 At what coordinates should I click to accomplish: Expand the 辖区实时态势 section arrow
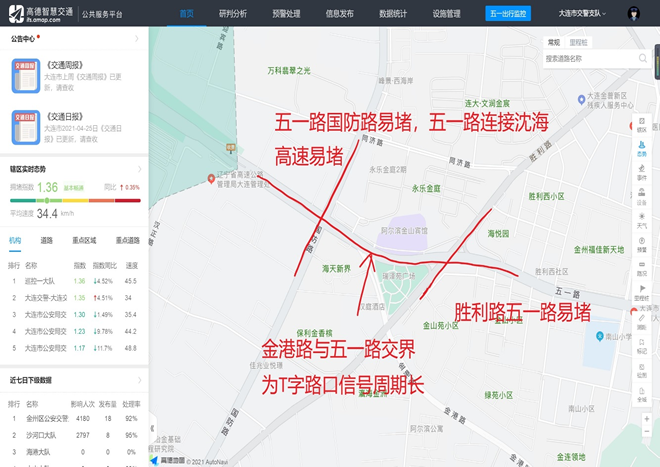pyautogui.click(x=139, y=169)
